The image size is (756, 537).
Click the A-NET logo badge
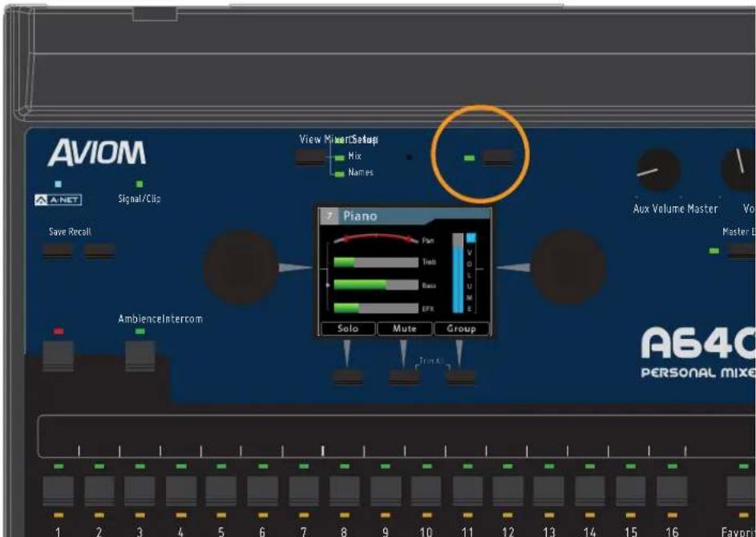tap(59, 200)
